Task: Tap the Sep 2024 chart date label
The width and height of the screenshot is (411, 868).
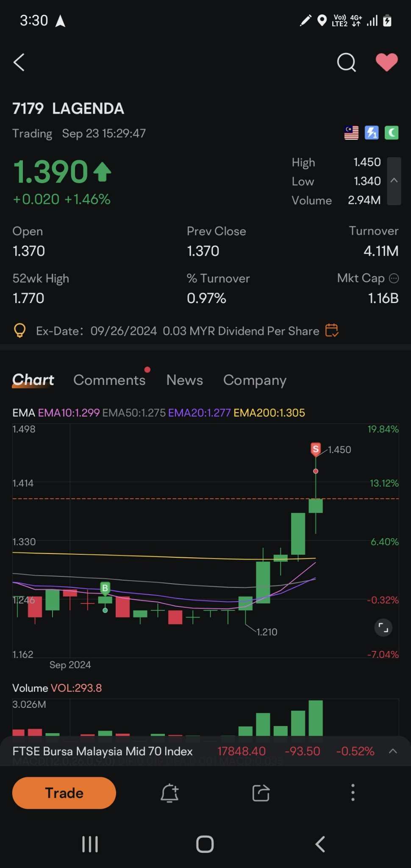Action: pyautogui.click(x=70, y=665)
